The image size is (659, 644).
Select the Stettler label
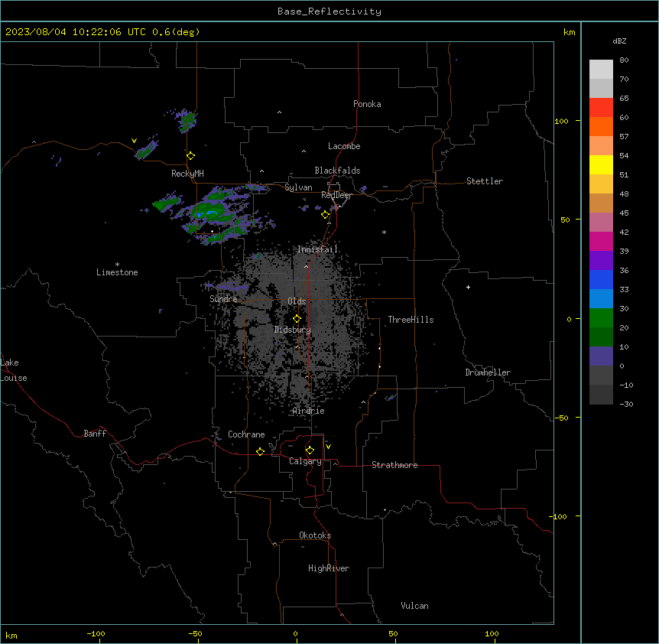[x=485, y=181]
